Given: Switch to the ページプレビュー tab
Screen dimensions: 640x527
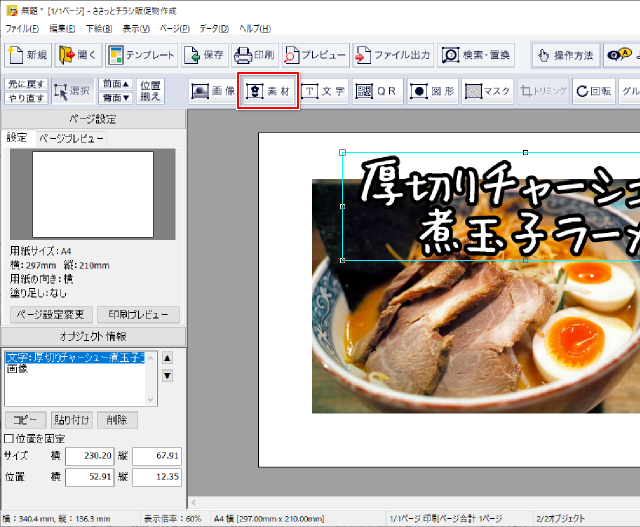Looking at the screenshot, I should 71,138.
